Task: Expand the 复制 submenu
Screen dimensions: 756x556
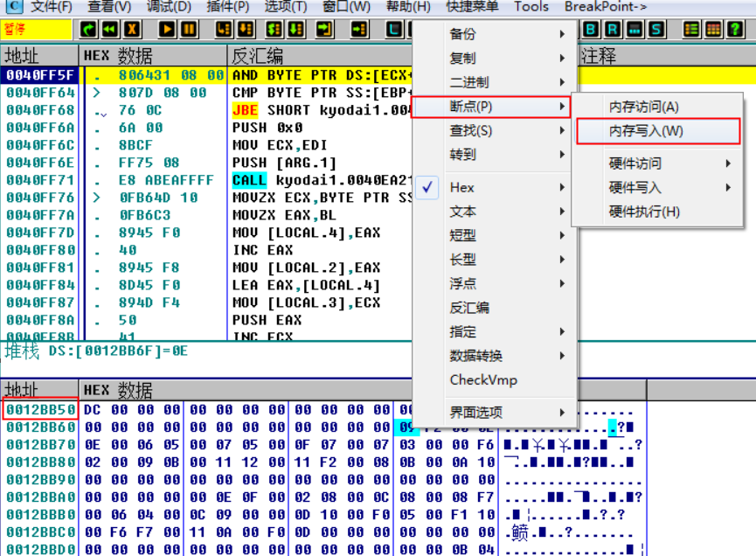Action: (x=494, y=58)
